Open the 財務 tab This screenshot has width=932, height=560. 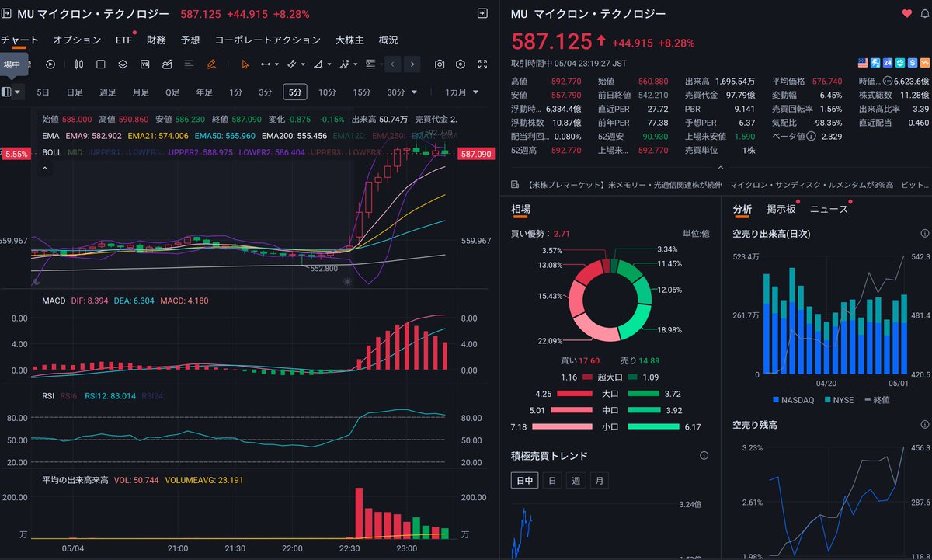(156, 40)
